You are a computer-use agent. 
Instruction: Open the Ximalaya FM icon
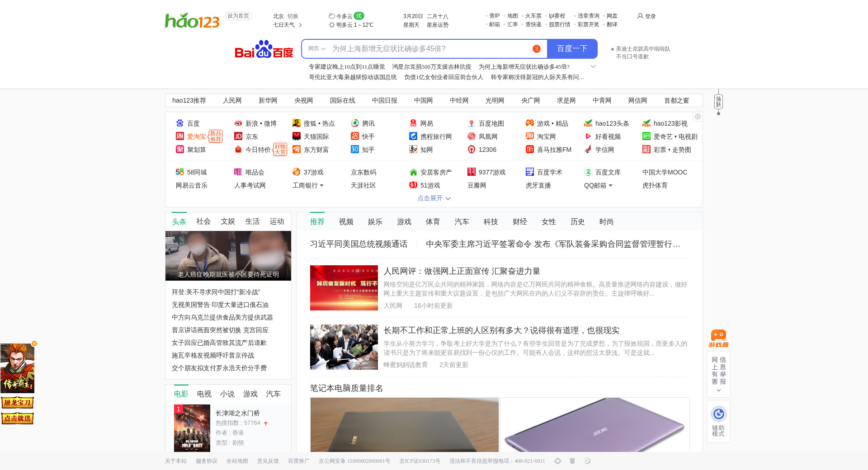[530, 149]
